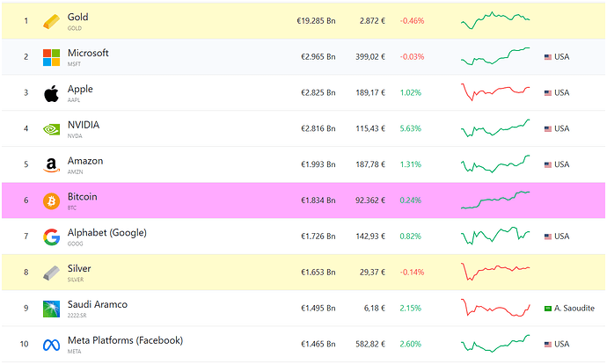Click the USA flag in Apple row
This screenshot has width=607, height=364.
pyautogui.click(x=548, y=93)
